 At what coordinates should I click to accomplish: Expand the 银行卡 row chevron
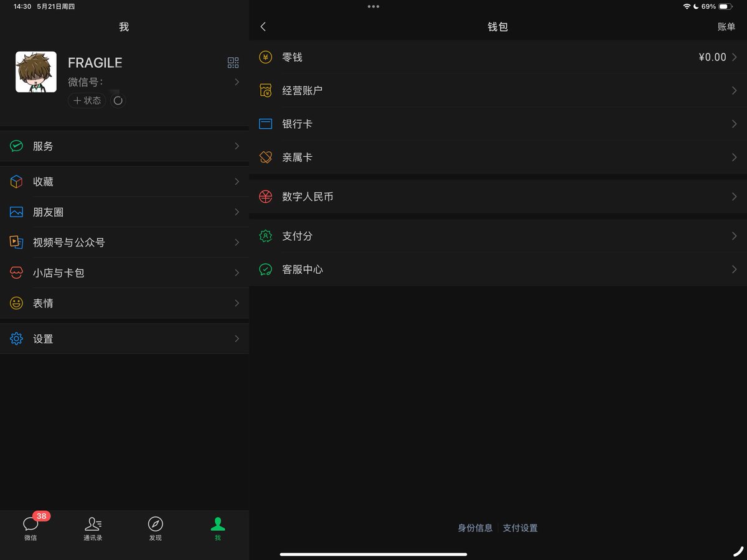[735, 124]
